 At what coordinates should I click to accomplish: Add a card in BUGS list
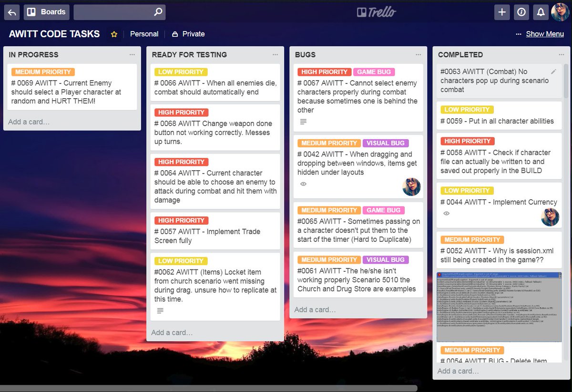(315, 309)
